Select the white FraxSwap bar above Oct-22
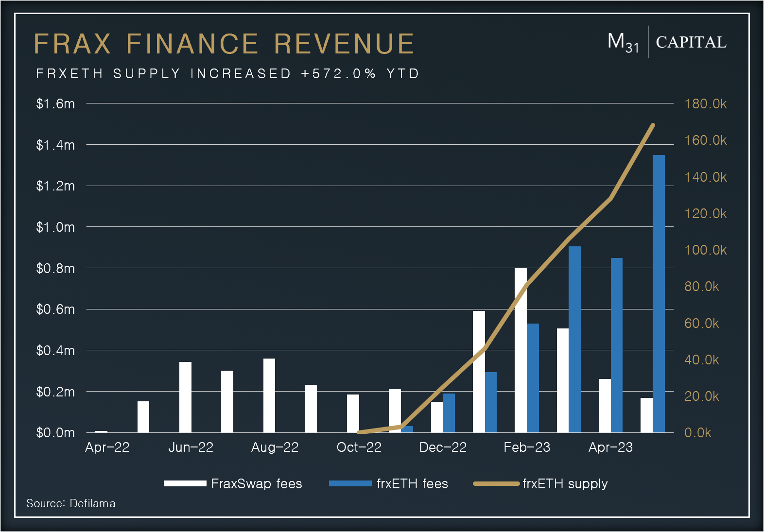The image size is (764, 532). coord(353,413)
